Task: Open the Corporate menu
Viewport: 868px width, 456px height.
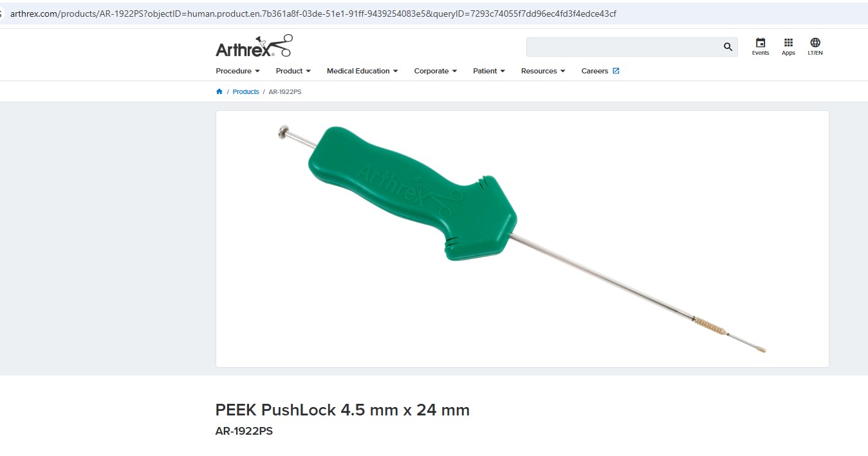Action: pyautogui.click(x=436, y=71)
